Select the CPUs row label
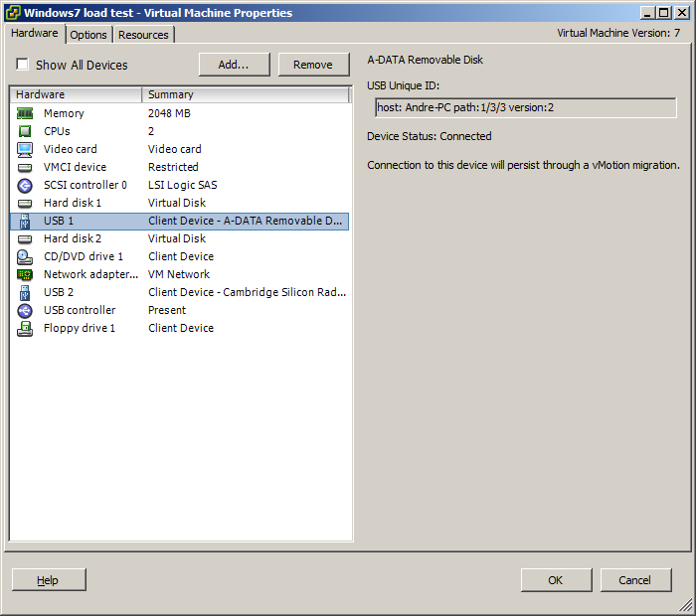The image size is (696, 616). coord(57,131)
